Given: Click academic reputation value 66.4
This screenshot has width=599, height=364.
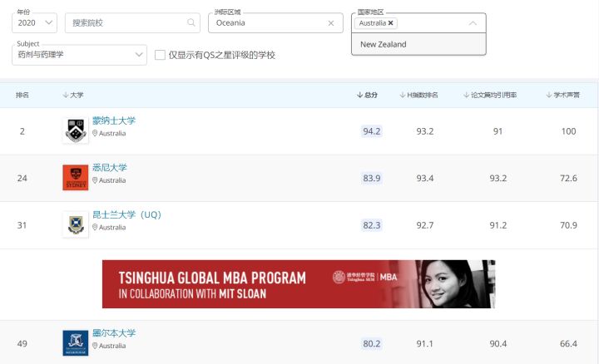Looking at the screenshot, I should 568,343.
